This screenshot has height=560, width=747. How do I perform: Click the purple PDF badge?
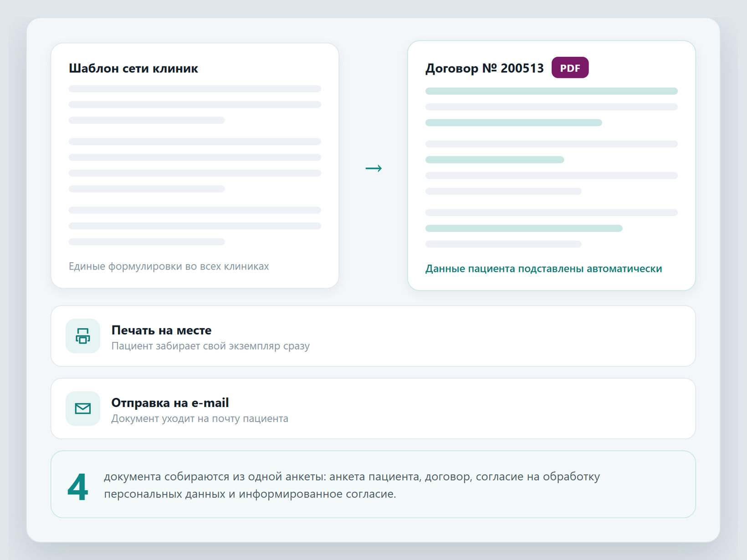pos(570,68)
